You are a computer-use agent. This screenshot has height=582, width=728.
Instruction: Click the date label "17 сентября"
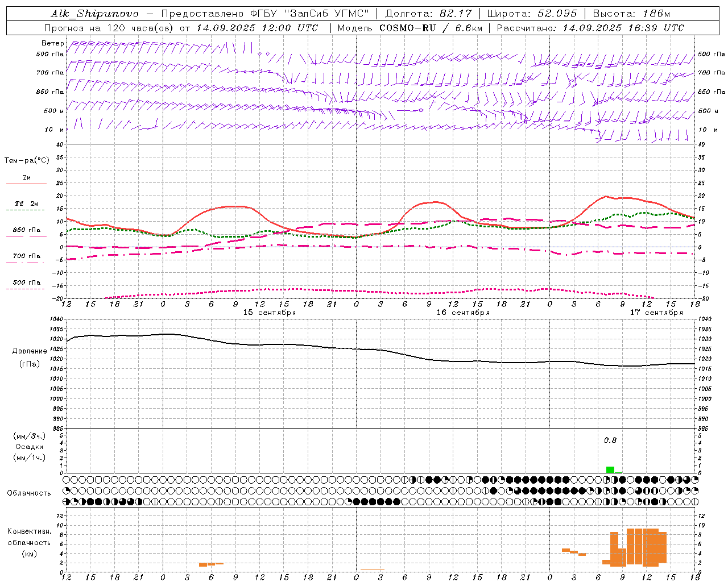click(656, 313)
